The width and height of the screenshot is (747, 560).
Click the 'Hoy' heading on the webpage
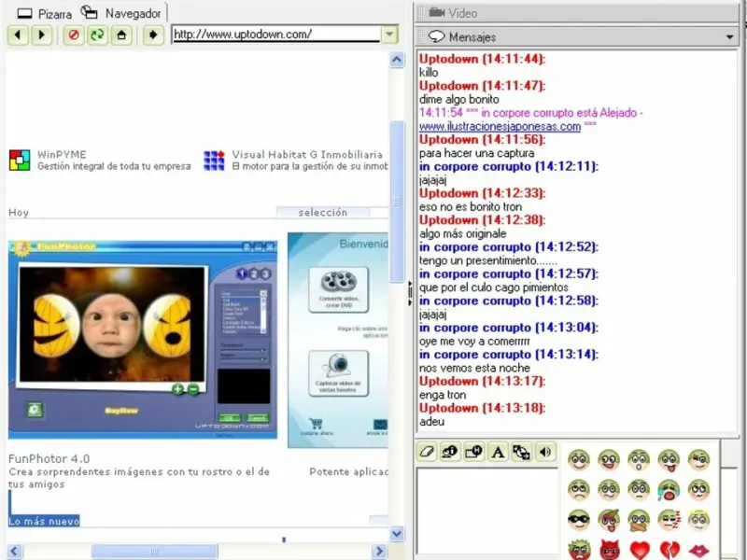19,213
